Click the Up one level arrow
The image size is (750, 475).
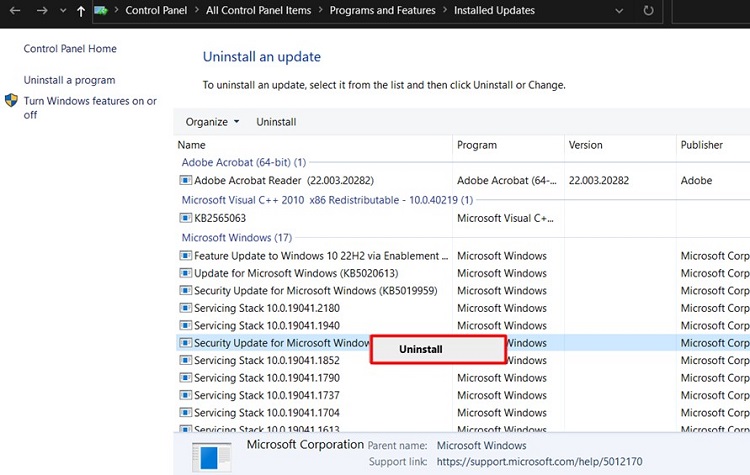click(x=81, y=11)
